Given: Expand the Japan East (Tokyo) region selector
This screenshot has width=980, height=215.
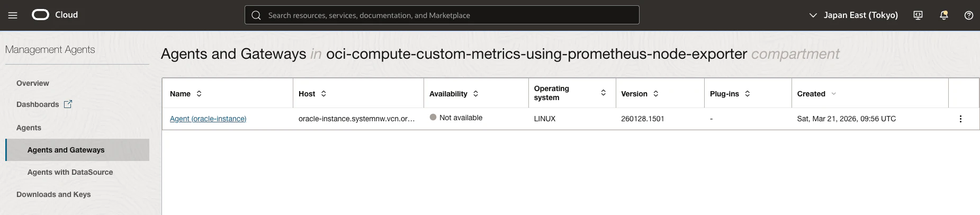Looking at the screenshot, I should (x=853, y=15).
